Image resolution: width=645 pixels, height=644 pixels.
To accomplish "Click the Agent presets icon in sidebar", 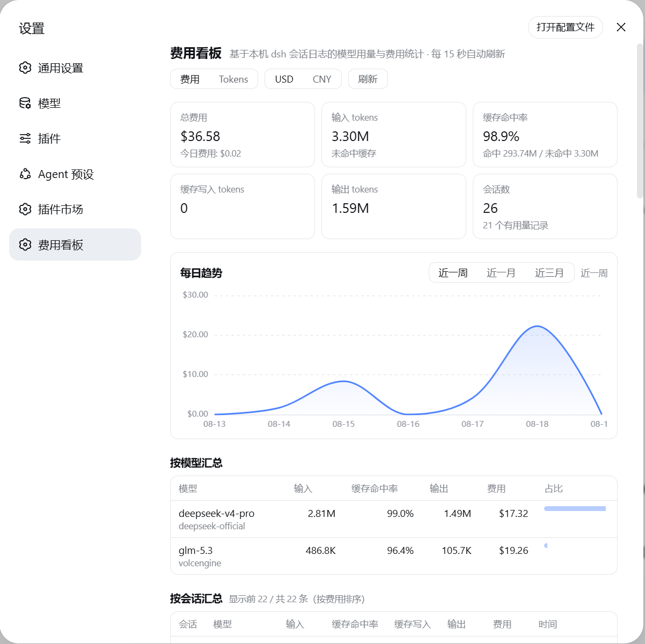I will [25, 174].
